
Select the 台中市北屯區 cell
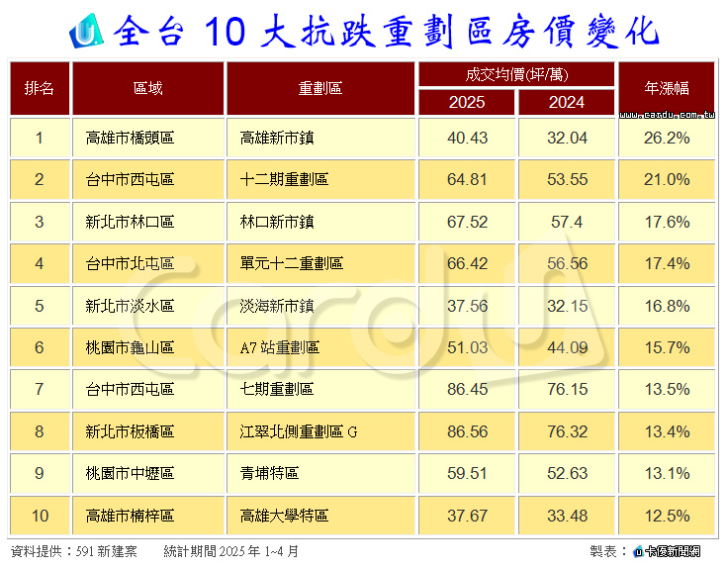coord(148,263)
